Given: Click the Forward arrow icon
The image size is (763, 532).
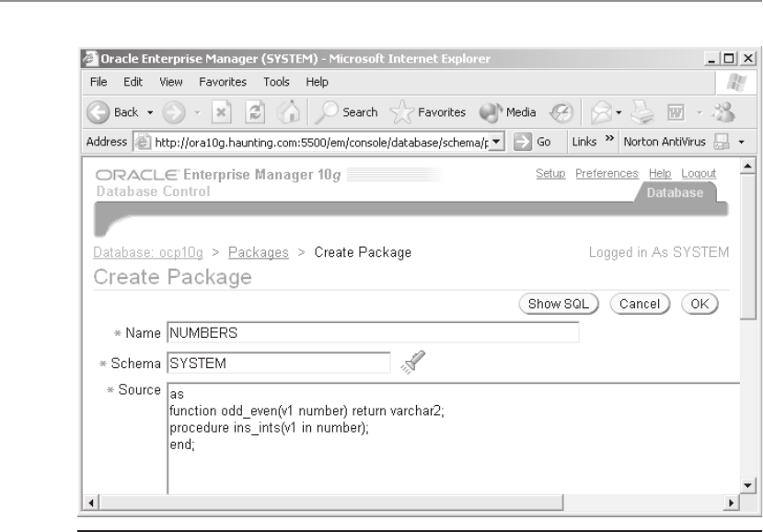Looking at the screenshot, I should [x=174, y=112].
